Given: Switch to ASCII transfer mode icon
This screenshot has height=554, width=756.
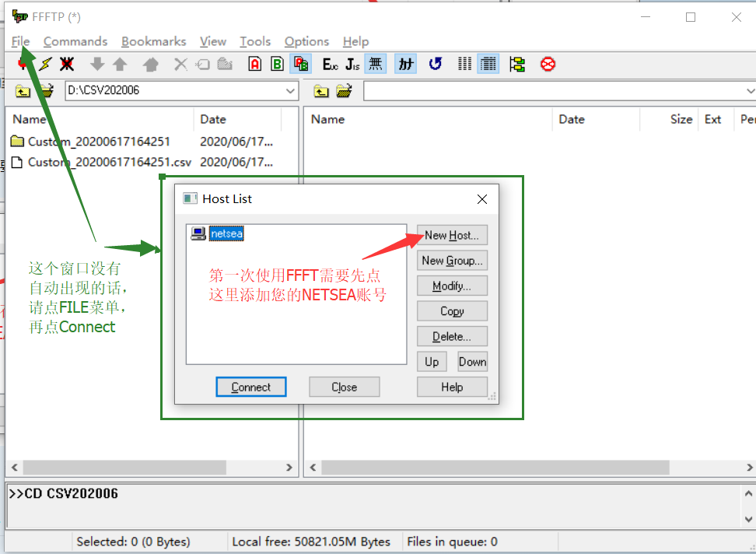Looking at the screenshot, I should pos(255,64).
